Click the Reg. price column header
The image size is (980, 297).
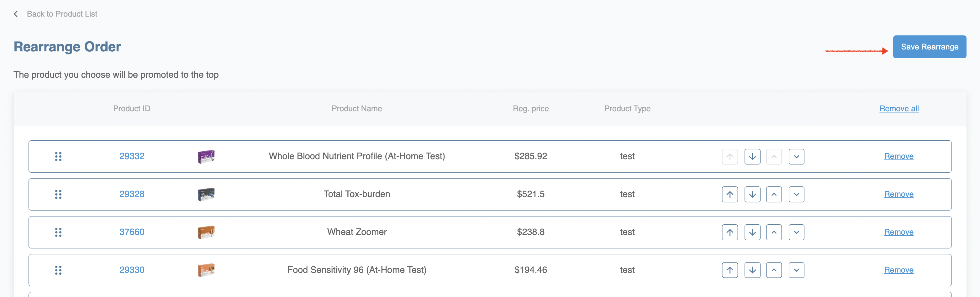pos(531,109)
